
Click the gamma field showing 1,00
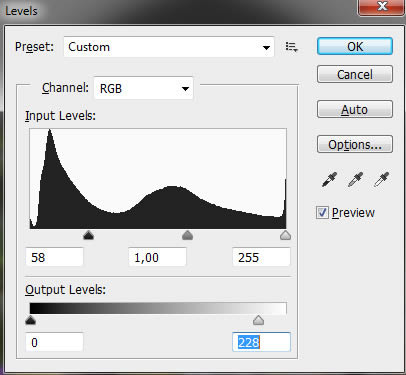pyautogui.click(x=157, y=257)
